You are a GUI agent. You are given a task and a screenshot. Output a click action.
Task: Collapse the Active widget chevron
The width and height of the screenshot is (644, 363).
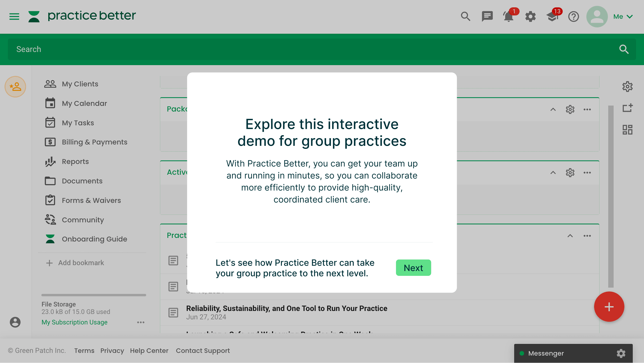click(553, 173)
